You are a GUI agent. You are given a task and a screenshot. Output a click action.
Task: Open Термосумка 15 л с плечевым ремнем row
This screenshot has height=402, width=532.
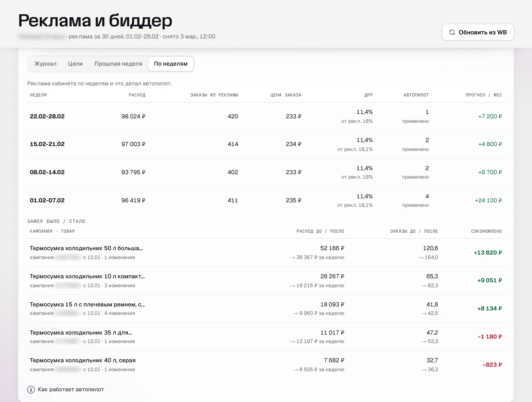tap(266, 309)
